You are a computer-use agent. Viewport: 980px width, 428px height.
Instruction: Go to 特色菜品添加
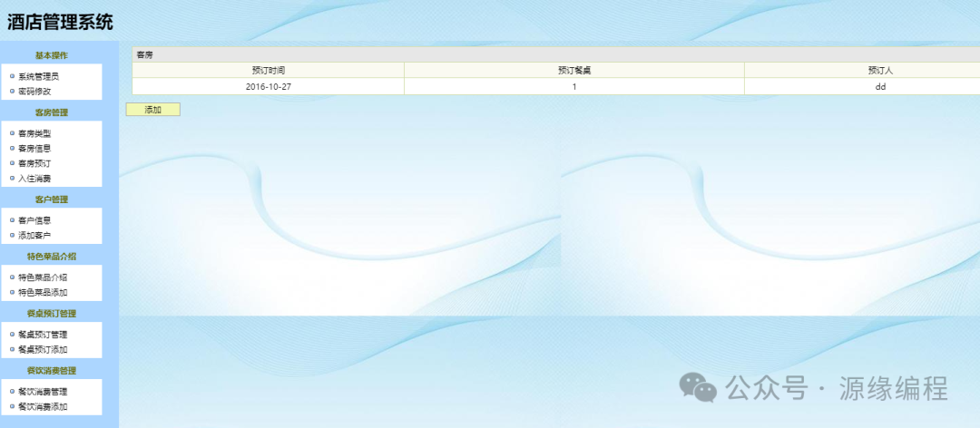pos(43,292)
